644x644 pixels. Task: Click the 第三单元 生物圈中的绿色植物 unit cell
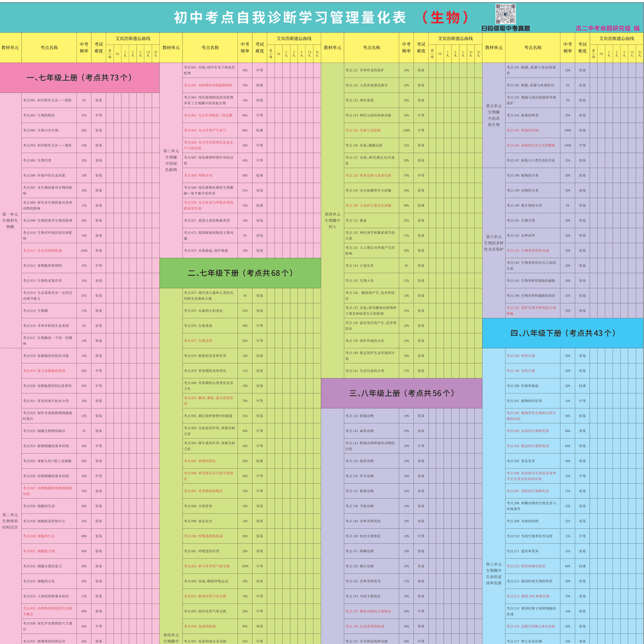(171, 160)
